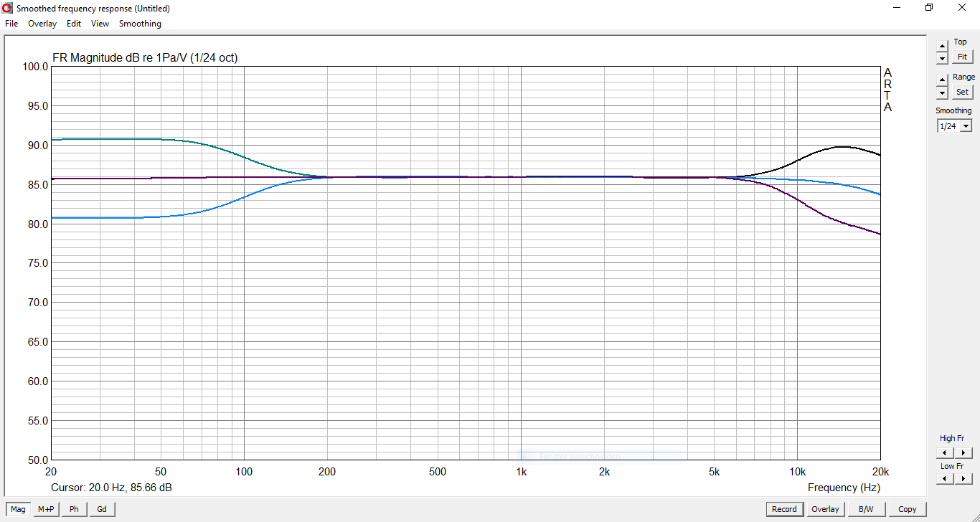The width and height of the screenshot is (980, 522).
Task: Click the Top up arrow stepper
Action: [942, 46]
